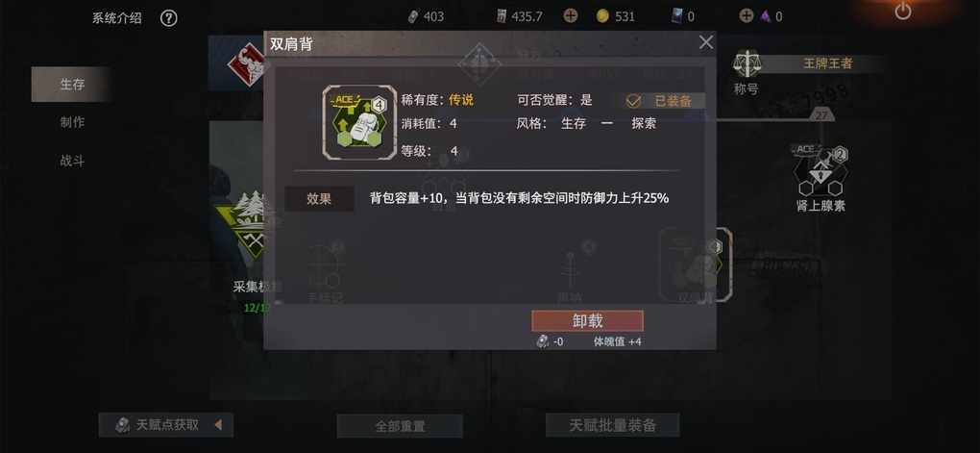Switch to the 制作 crafting tab
Image resolution: width=980 pixels, height=453 pixels.
pos(72,123)
